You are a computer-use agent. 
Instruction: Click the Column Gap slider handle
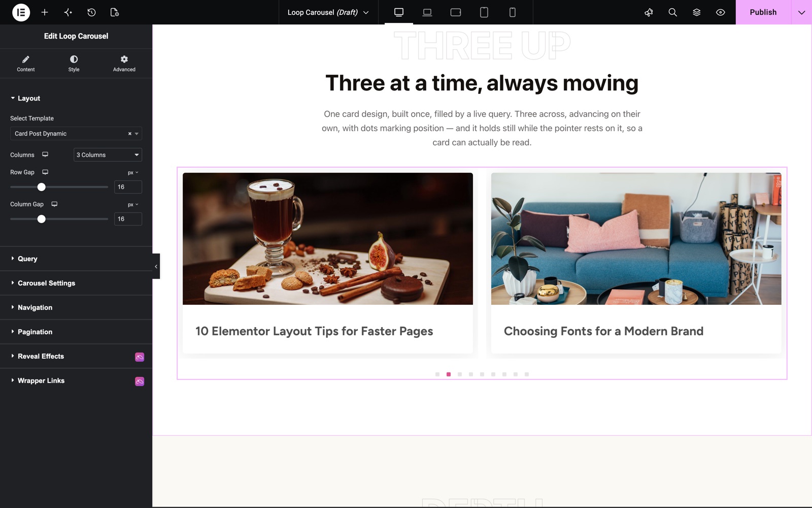tap(42, 219)
